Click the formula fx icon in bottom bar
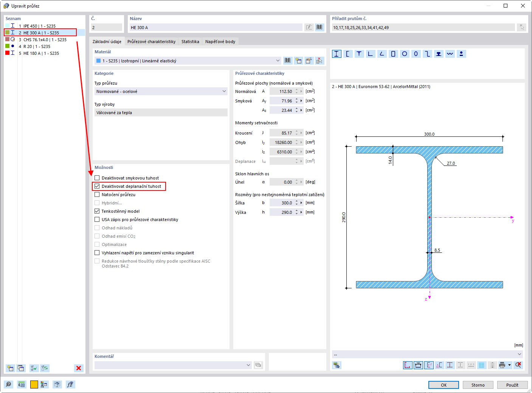The width and height of the screenshot is (532, 393). click(70, 384)
